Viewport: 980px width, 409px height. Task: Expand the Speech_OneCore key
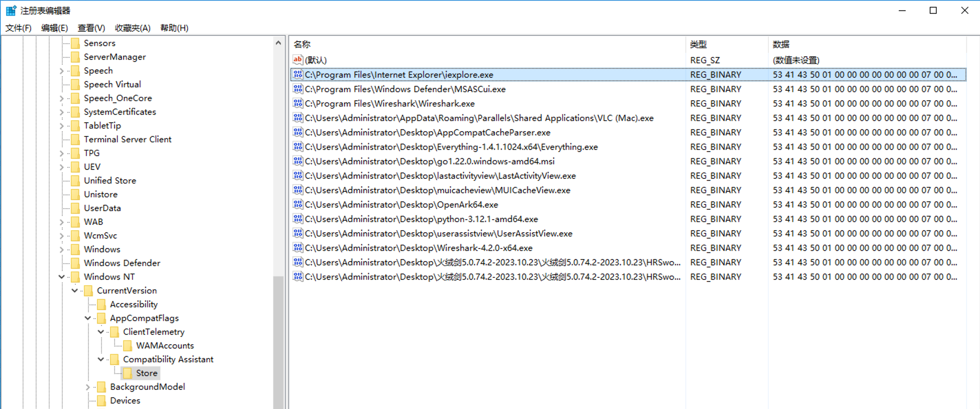point(62,98)
